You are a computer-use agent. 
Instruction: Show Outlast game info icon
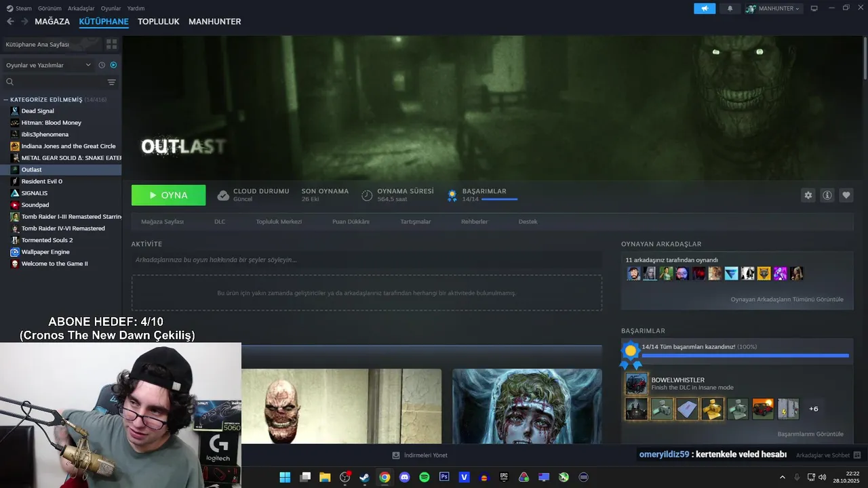point(827,195)
